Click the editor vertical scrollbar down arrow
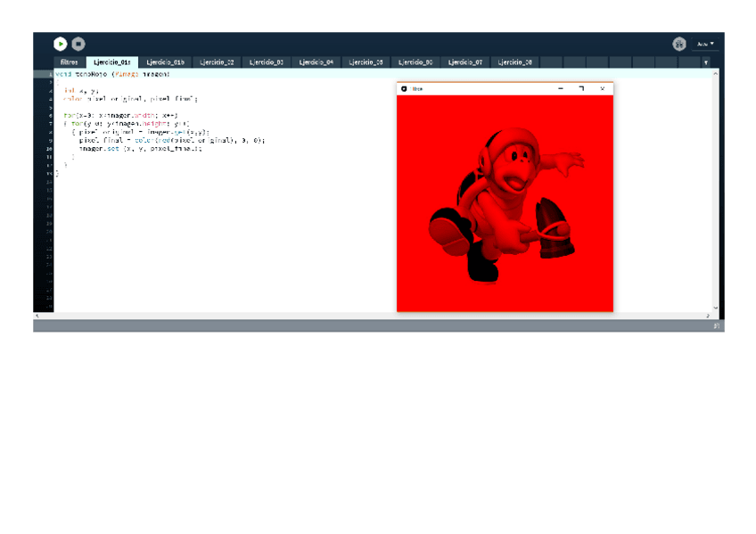 (716, 308)
